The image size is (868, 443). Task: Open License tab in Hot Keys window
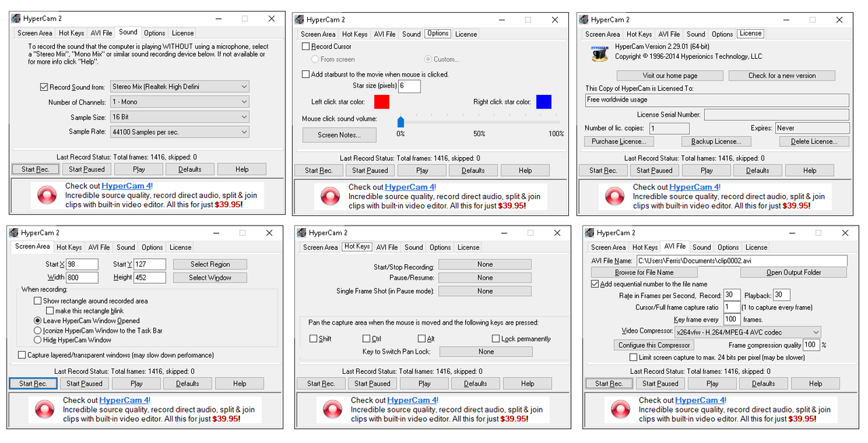coord(468,247)
